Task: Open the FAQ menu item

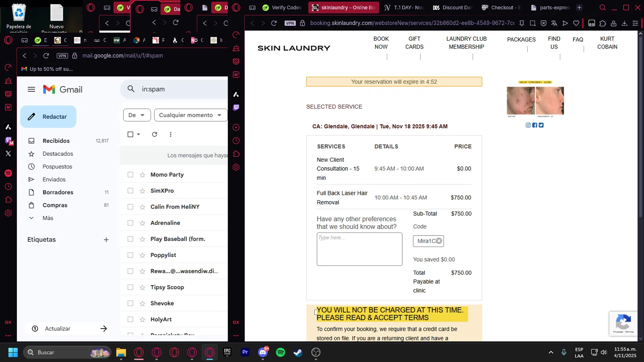Action: tap(578, 39)
